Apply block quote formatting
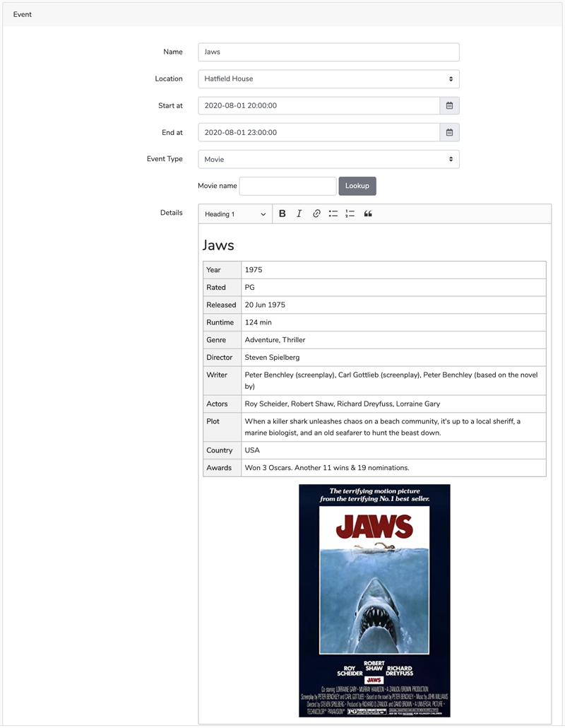This screenshot has width=565, height=728. coord(368,213)
